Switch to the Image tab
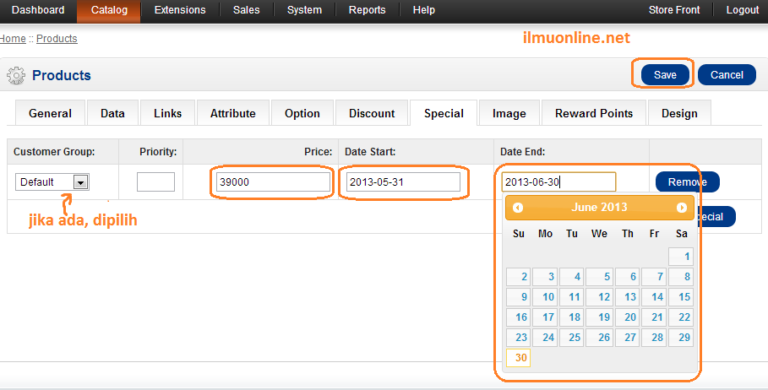 pos(509,113)
